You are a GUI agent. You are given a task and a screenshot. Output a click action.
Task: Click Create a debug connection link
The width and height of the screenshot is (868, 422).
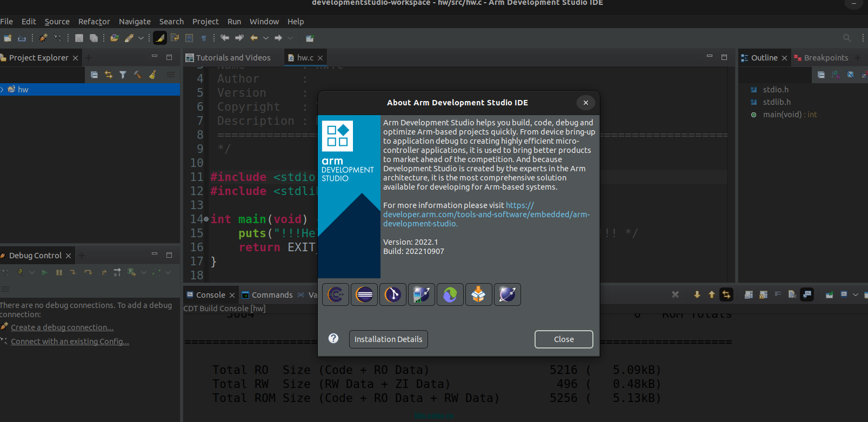(62, 327)
